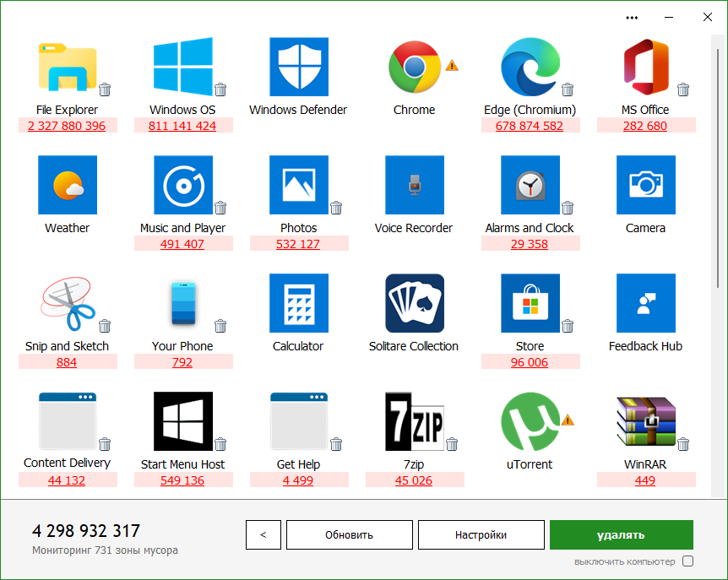This screenshot has height=580, width=728.
Task: Click the Мониторинг 731 зоны мусора text
Action: coord(105,550)
